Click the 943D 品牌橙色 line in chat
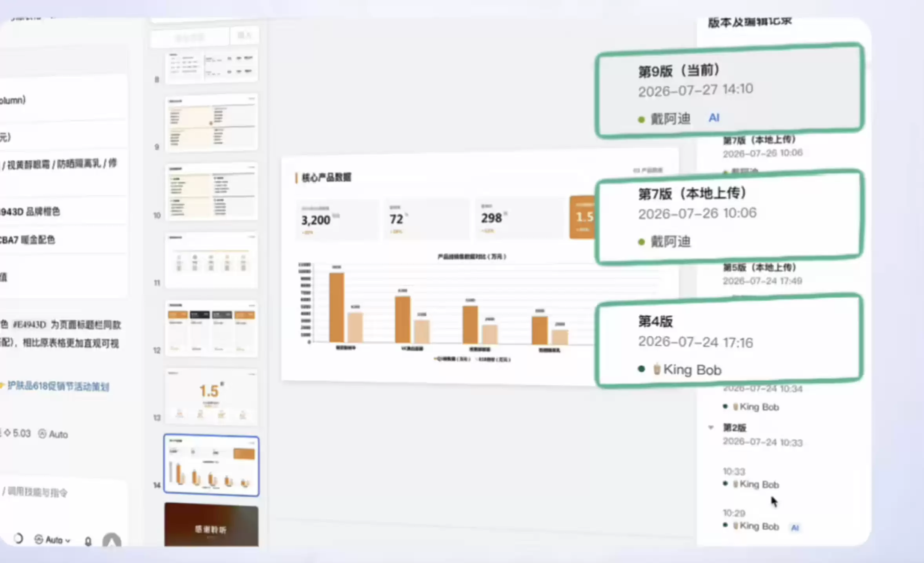Viewport: 924px width, 563px height. (30, 212)
